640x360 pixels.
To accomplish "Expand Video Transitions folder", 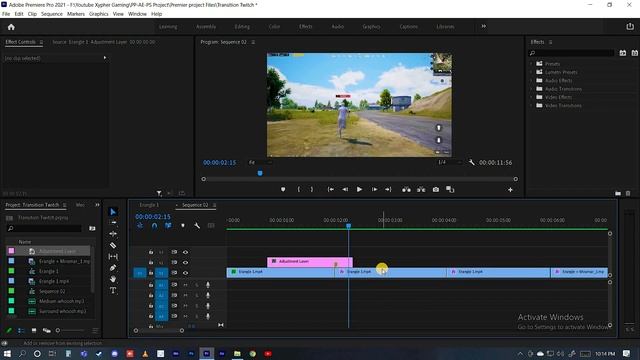I will coord(531,105).
